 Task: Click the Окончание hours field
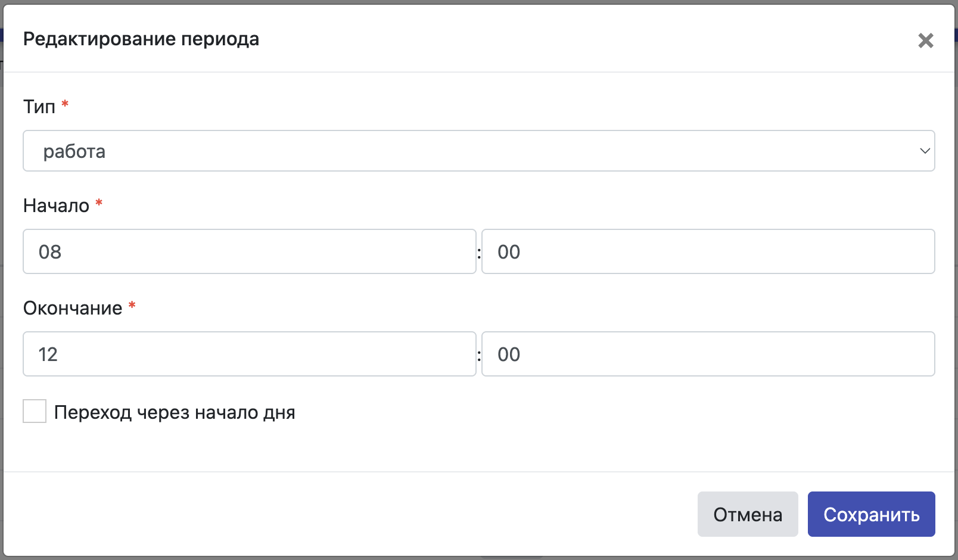[249, 354]
